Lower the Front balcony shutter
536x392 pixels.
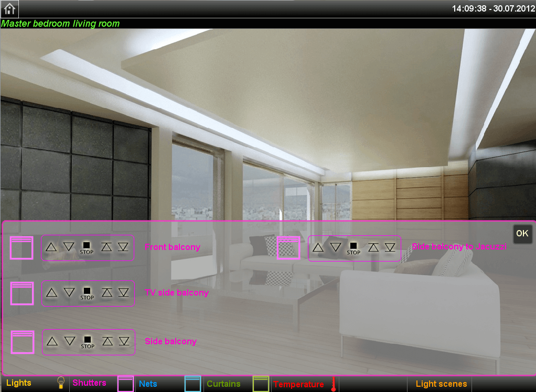69,247
